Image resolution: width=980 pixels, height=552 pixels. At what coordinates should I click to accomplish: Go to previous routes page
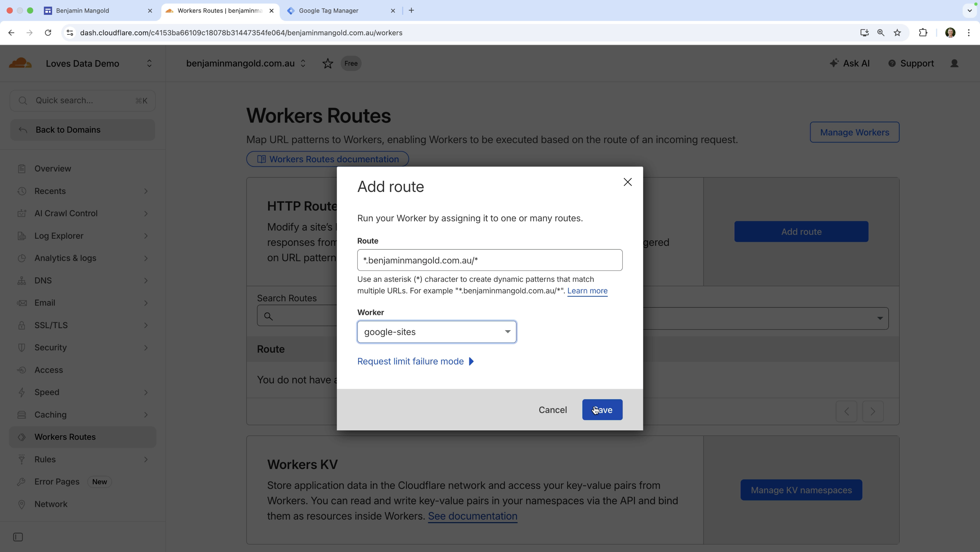846,411
